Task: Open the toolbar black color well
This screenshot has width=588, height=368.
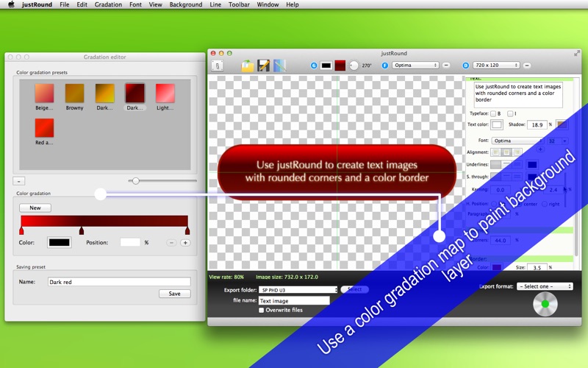Action: point(326,66)
